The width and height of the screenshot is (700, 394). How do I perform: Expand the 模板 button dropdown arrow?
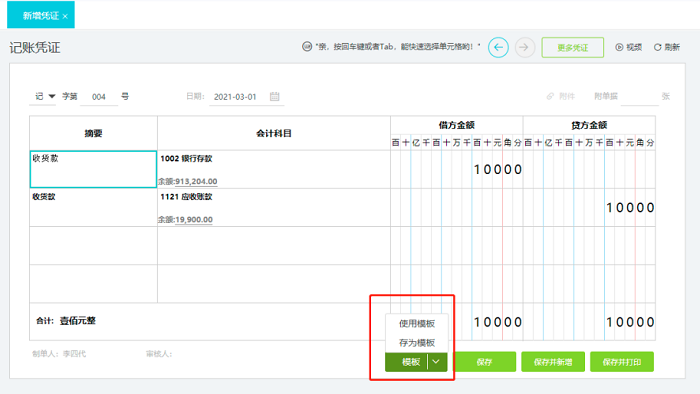click(x=437, y=362)
